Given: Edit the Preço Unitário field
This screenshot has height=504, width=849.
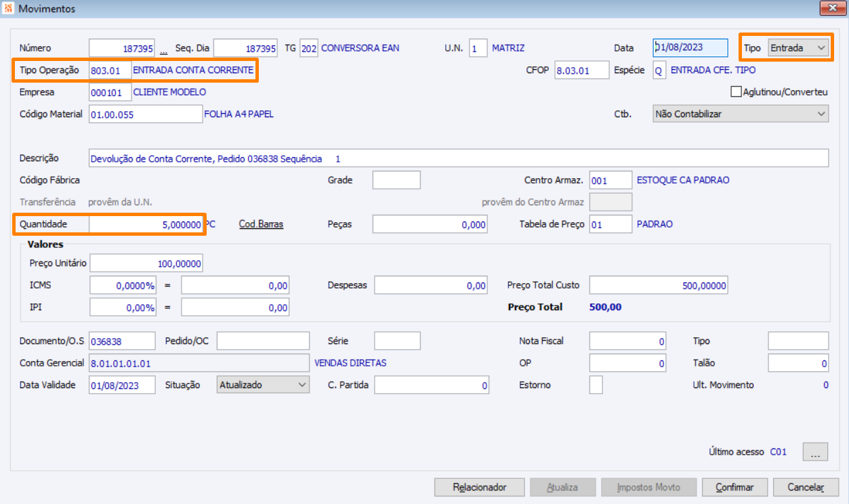Looking at the screenshot, I should (x=146, y=263).
